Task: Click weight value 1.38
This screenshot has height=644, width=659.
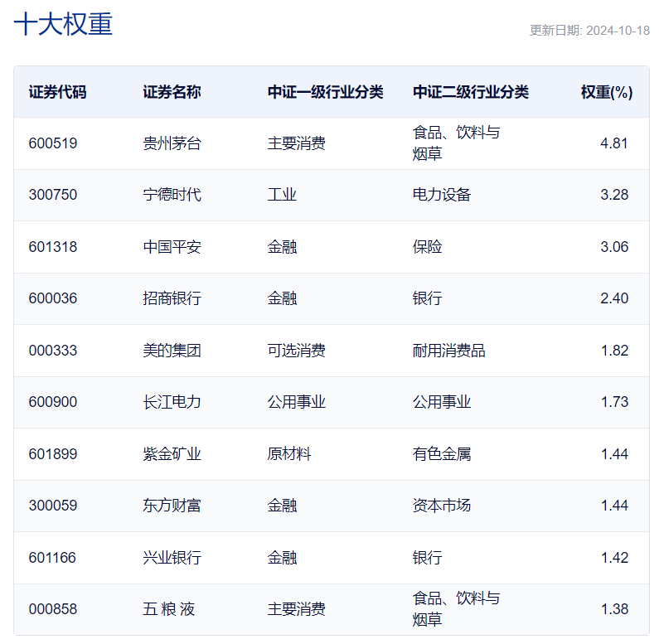Action: 614,608
